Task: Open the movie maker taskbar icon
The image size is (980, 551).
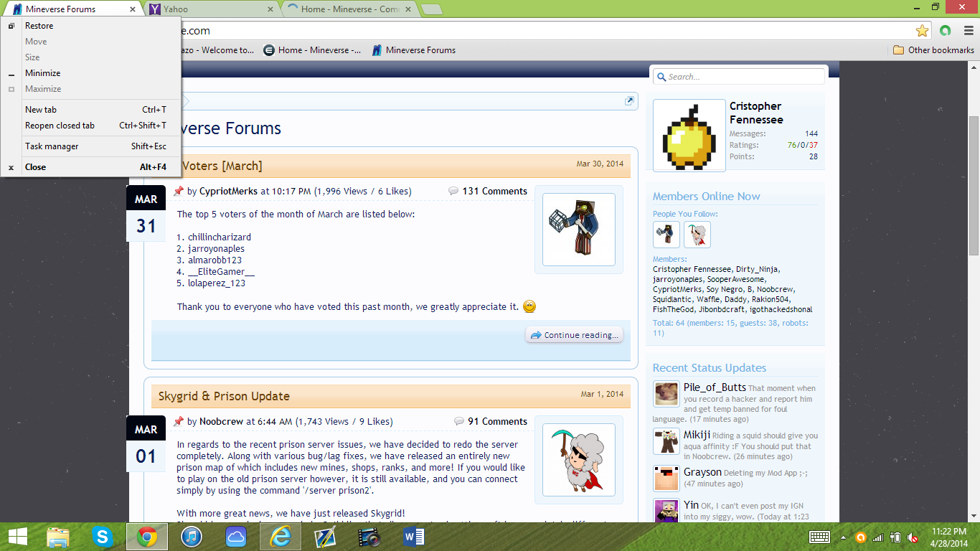Action: point(369,537)
